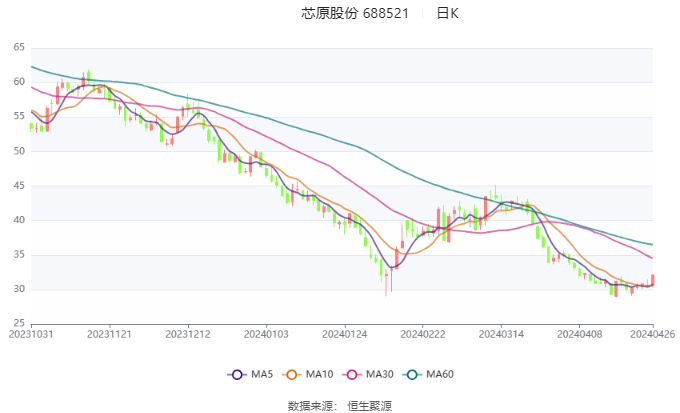
Task: Click the 日K label in title
Action: (x=448, y=13)
